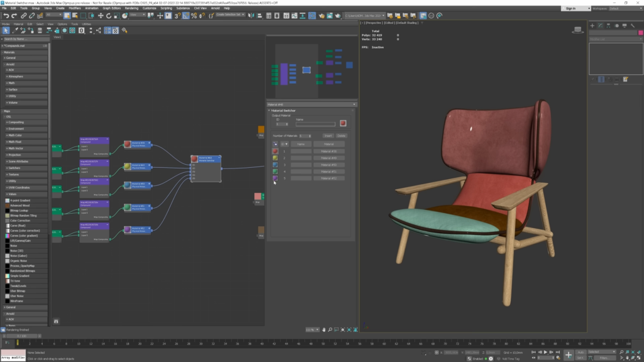Open Slate editor Material menu
The image size is (644, 362).
click(x=18, y=25)
